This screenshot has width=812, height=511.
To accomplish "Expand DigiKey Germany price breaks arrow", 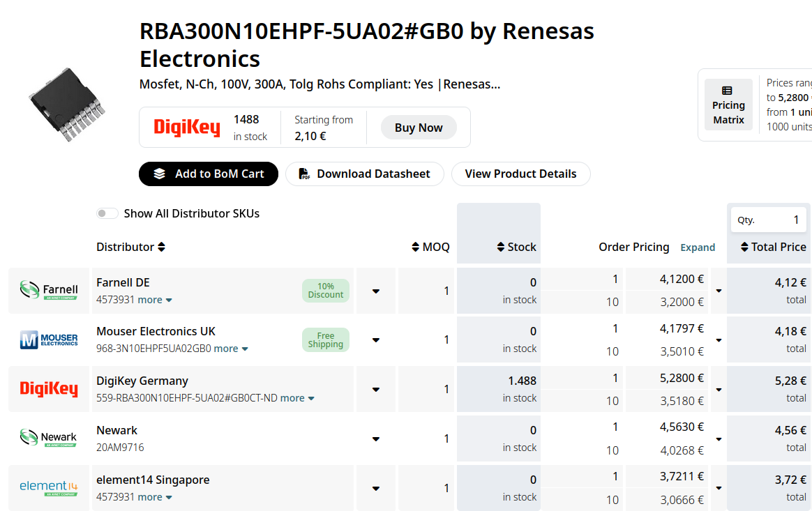I will coord(719,389).
